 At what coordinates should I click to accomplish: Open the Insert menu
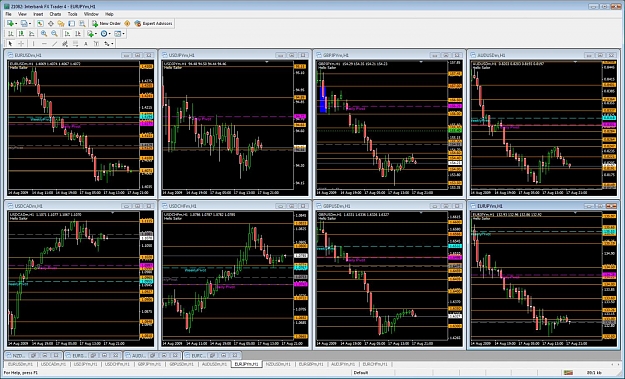[x=38, y=14]
